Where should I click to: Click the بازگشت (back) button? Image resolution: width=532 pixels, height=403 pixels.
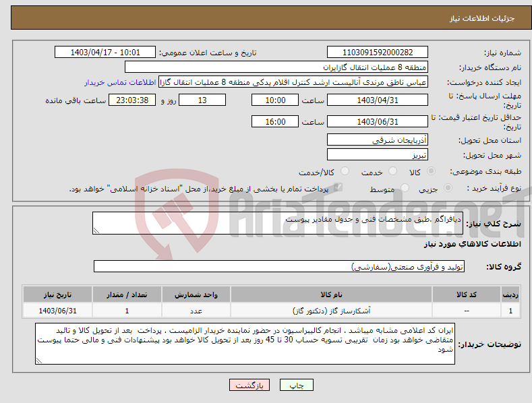coord(249,385)
